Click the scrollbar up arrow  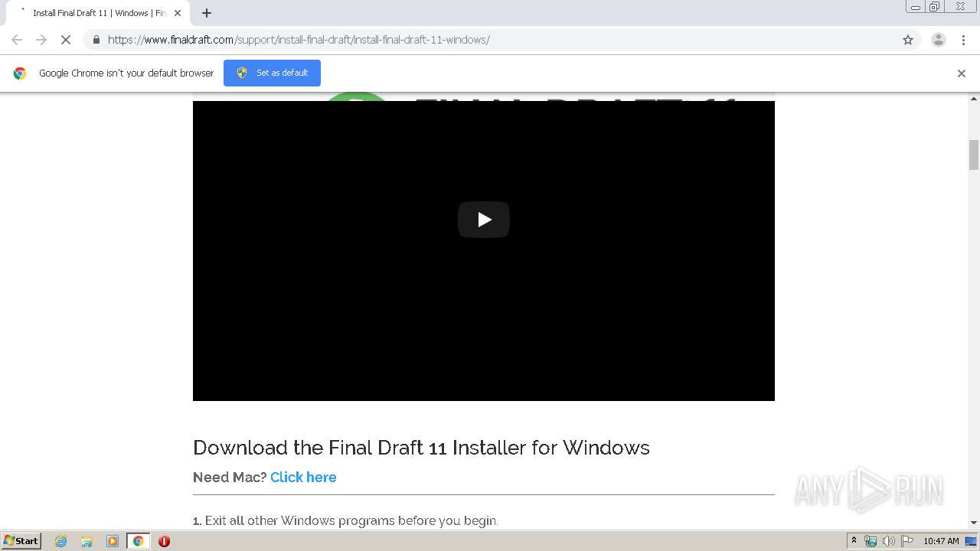(x=974, y=99)
